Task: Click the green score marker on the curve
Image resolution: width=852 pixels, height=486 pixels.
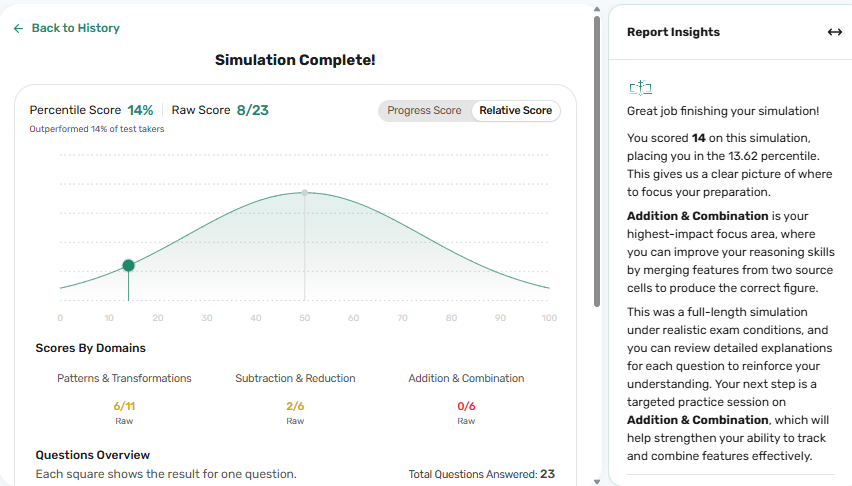Action: point(128,265)
